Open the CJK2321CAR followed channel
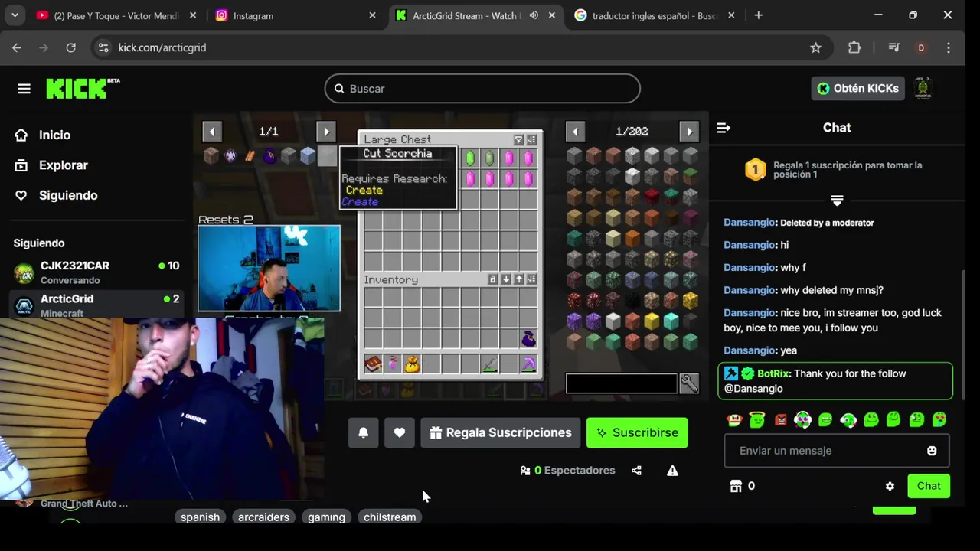This screenshot has height=551, width=980. coord(96,272)
